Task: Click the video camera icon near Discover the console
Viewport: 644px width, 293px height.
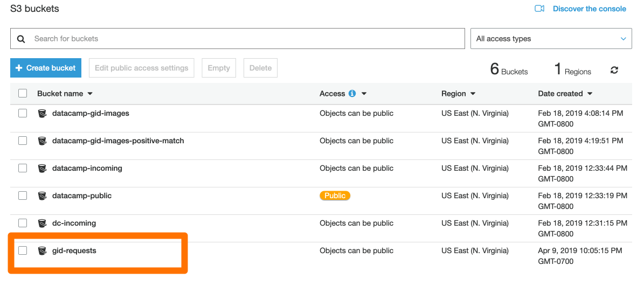Action: (x=539, y=9)
